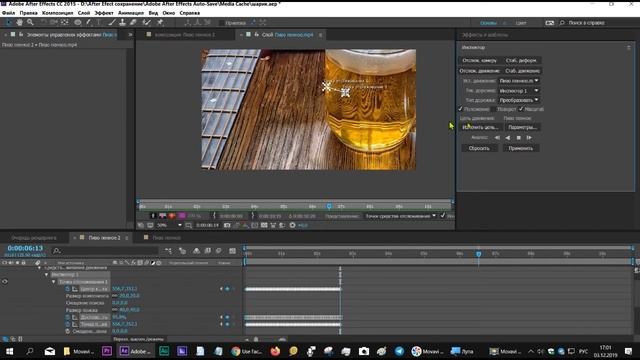Select the Clone Stamp tool

point(122,22)
